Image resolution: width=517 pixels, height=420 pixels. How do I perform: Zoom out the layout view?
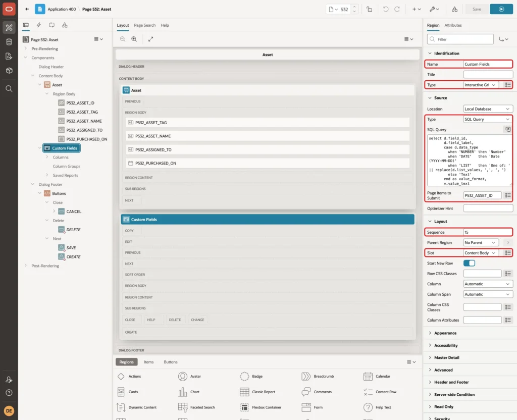click(x=123, y=39)
